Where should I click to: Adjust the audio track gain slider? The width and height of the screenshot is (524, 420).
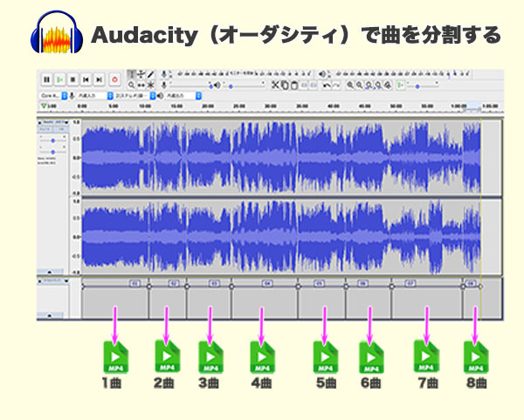52,140
